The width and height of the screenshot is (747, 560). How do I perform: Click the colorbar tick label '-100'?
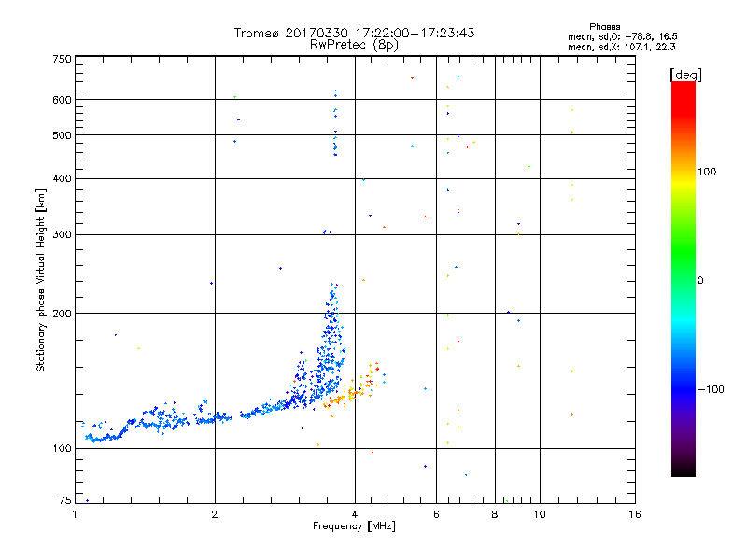click(x=711, y=389)
